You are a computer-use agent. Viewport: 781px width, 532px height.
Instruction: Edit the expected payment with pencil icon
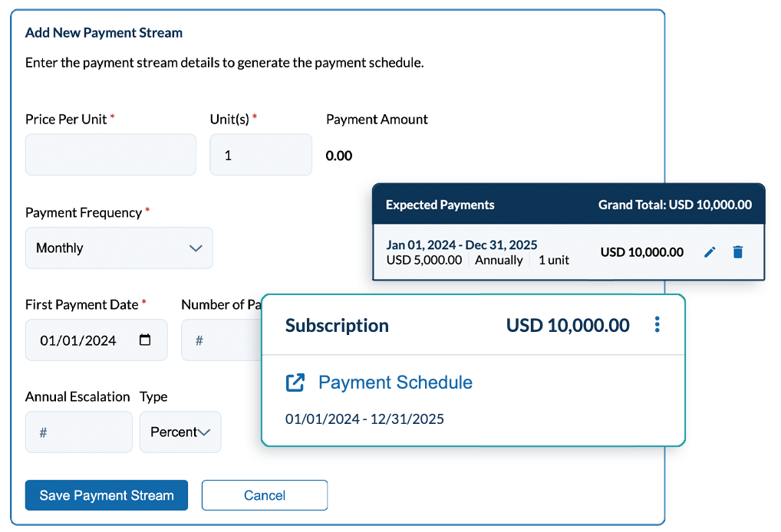pyautogui.click(x=710, y=252)
